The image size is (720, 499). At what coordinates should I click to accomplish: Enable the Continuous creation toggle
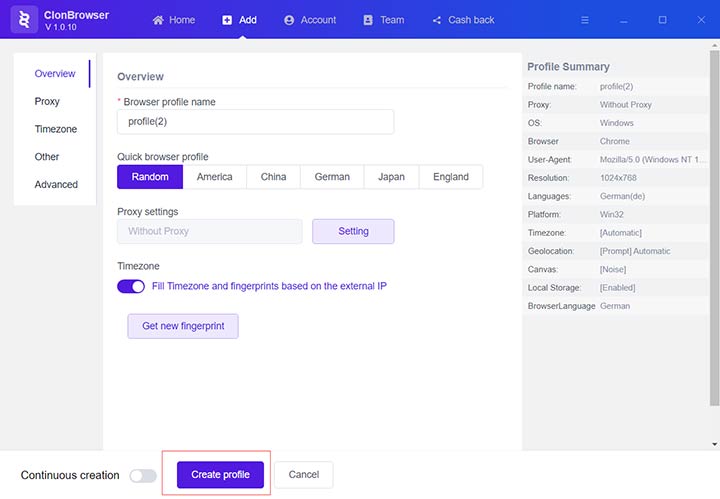(143, 476)
